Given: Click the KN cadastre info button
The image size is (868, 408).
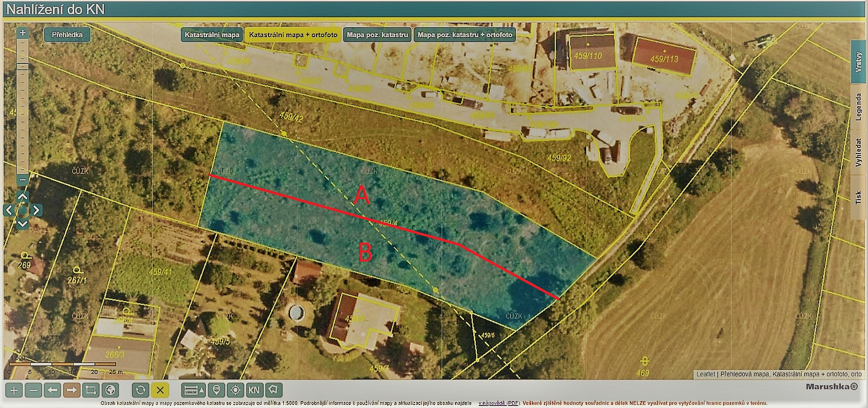Looking at the screenshot, I should tap(254, 390).
